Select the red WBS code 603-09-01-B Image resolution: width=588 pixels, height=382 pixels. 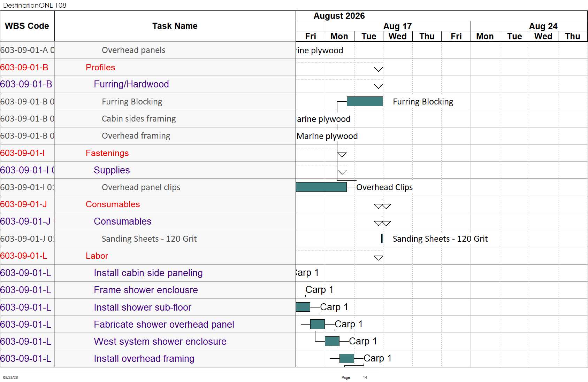coord(24,67)
